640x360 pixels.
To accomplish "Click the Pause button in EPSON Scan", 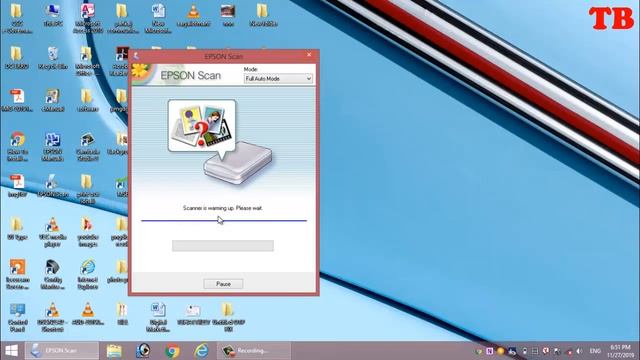I will pos(223,284).
